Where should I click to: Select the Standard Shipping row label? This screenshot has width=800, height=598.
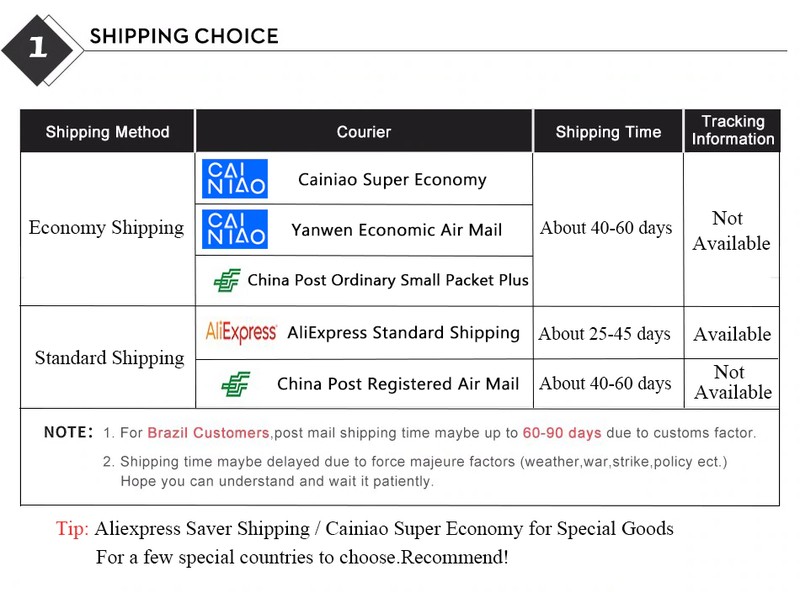coord(109,358)
